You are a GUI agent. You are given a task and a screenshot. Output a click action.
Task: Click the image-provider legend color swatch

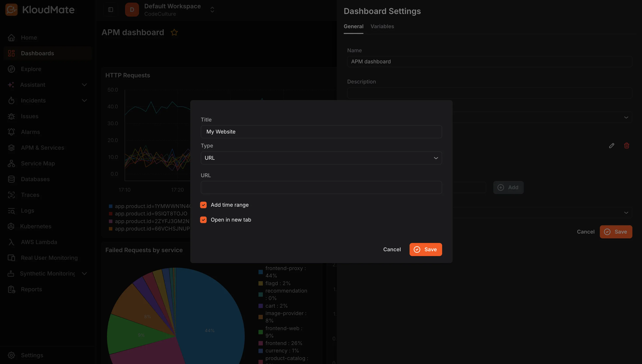260,317
